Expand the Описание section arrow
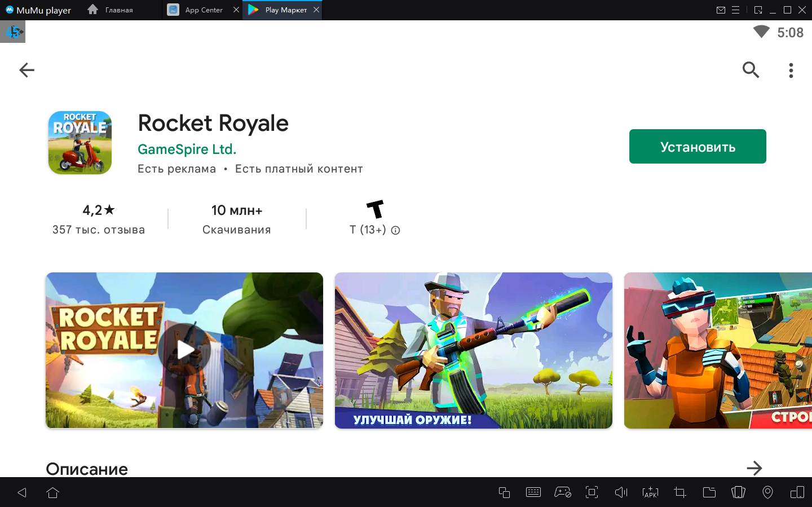 tap(754, 468)
